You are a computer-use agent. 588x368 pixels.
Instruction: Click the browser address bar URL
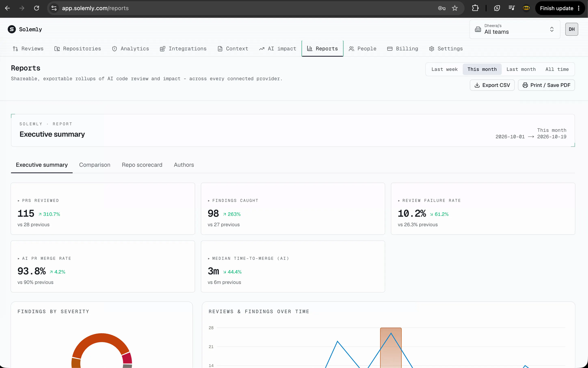pos(95,8)
